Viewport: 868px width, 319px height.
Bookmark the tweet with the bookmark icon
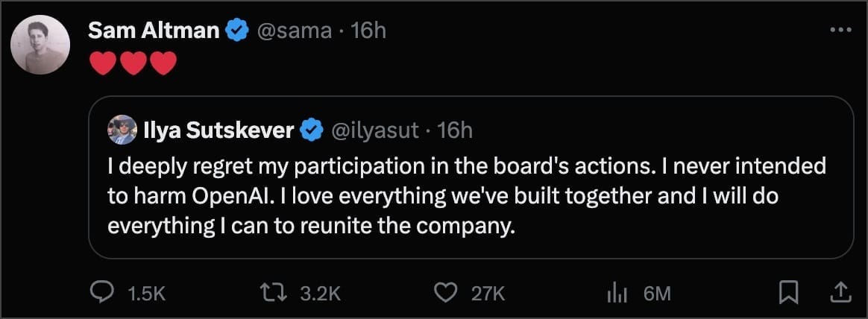pyautogui.click(x=787, y=292)
